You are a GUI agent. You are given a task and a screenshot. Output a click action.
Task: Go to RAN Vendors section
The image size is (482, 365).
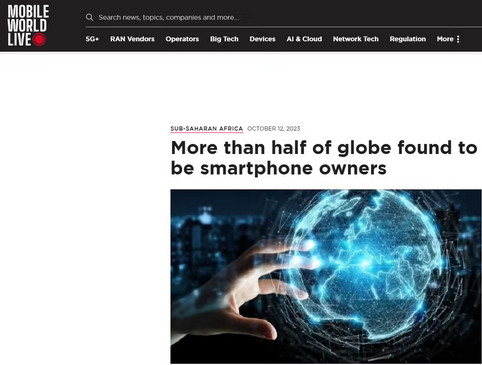132,39
